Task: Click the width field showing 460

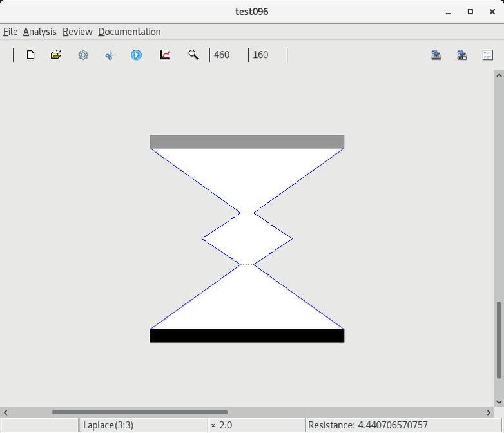Action: (228, 55)
